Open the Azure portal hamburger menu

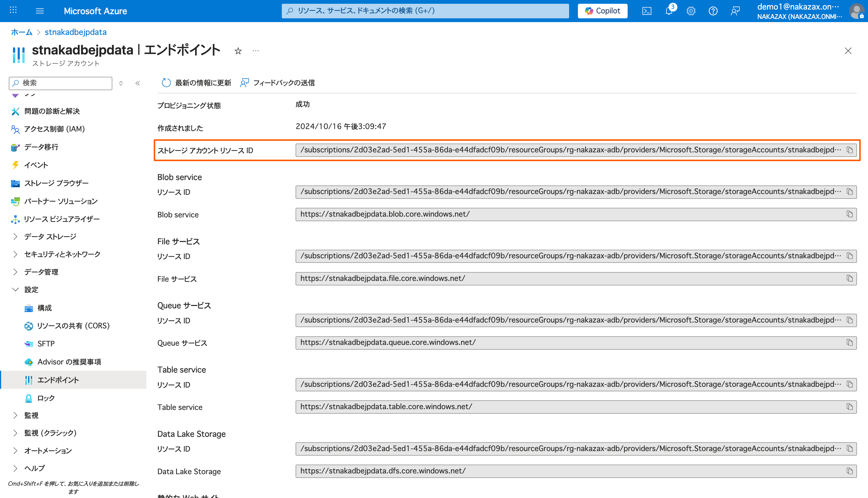[x=40, y=11]
